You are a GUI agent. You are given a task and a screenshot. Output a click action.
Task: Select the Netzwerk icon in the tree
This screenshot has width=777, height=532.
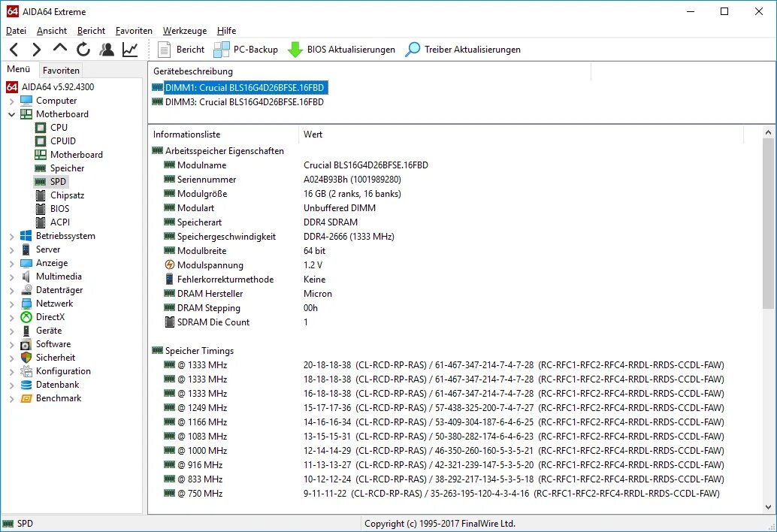click(26, 304)
